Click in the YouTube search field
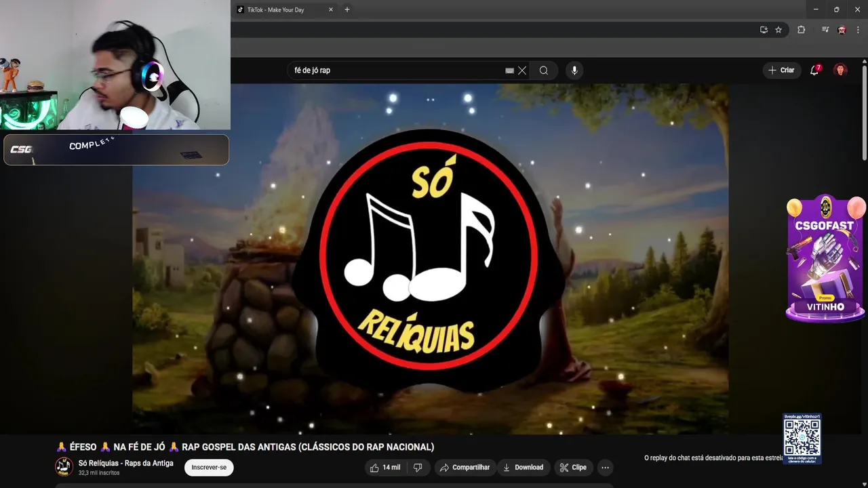The width and height of the screenshot is (868, 488). 397,70
